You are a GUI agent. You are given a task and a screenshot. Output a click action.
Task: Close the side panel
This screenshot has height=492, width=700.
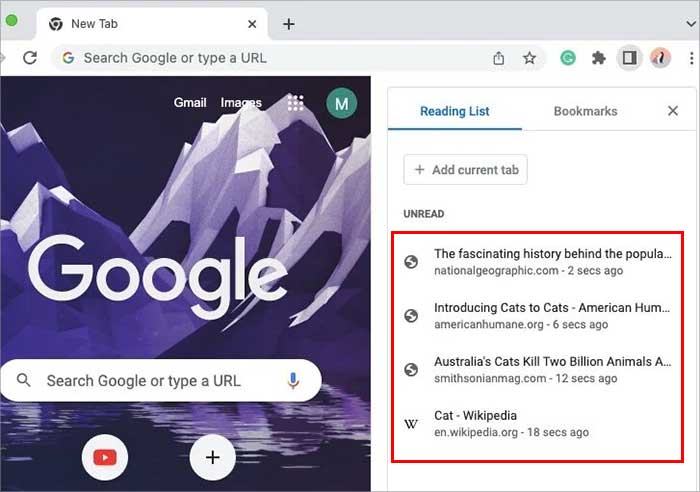(x=673, y=111)
